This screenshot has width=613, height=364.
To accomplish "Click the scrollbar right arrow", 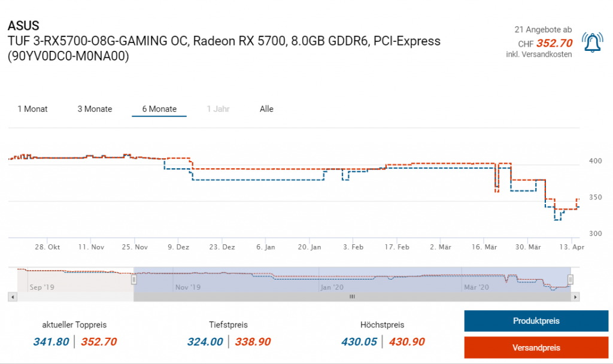I will [x=575, y=296].
